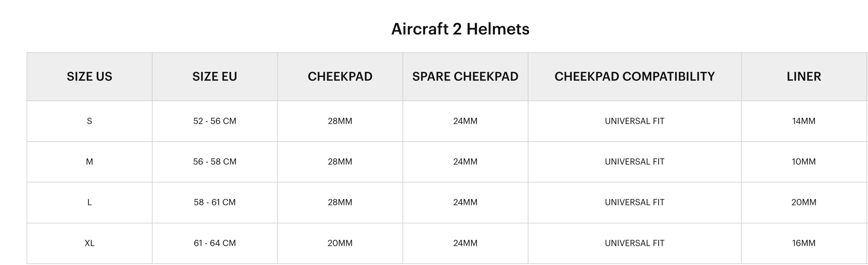Click the 58 - 61 CM cell
This screenshot has height=265, width=868.
(215, 203)
